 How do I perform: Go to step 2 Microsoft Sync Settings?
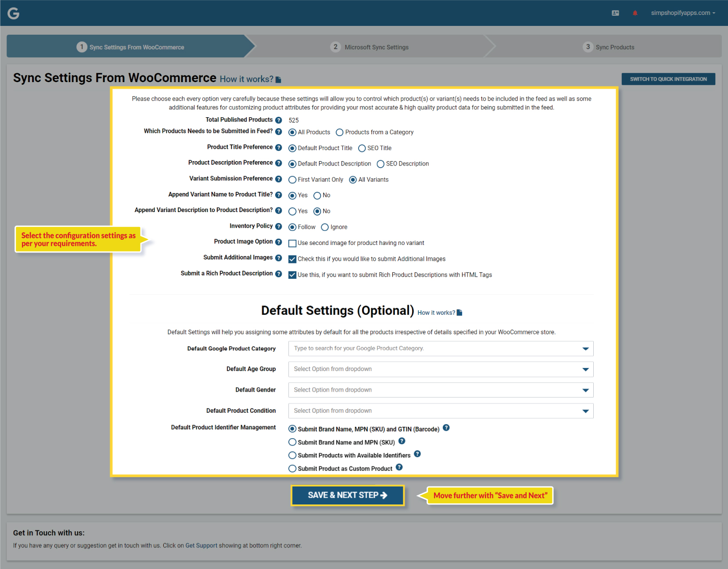[369, 47]
